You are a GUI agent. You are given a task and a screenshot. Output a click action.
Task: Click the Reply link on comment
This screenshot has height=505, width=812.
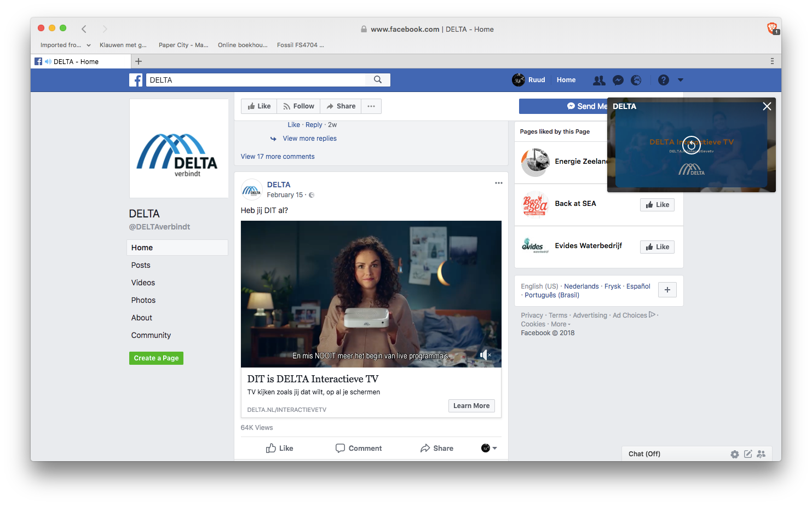(314, 125)
